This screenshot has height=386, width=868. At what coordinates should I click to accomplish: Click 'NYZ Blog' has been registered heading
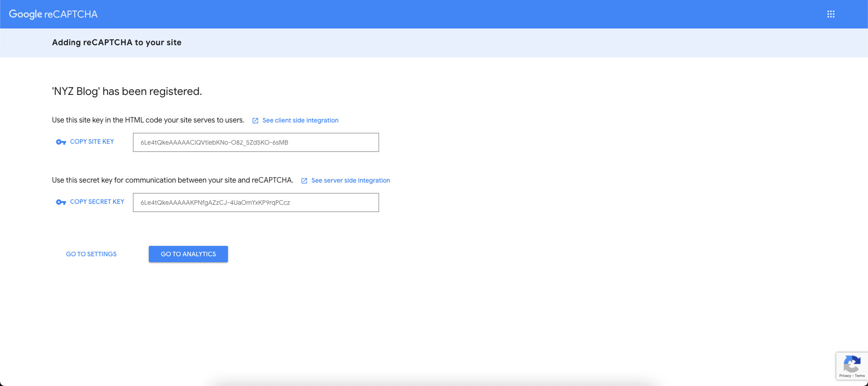(127, 91)
